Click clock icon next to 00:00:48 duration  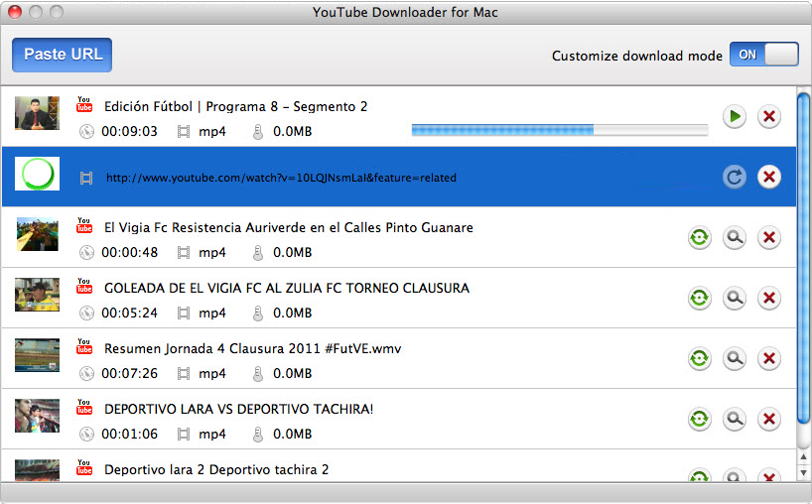86,253
